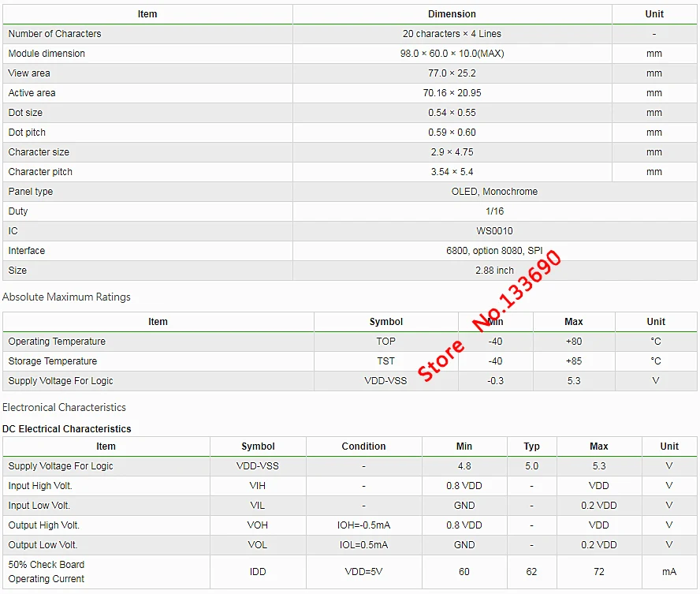Click the 'IOL=0.5mA' condition cell

point(363,544)
